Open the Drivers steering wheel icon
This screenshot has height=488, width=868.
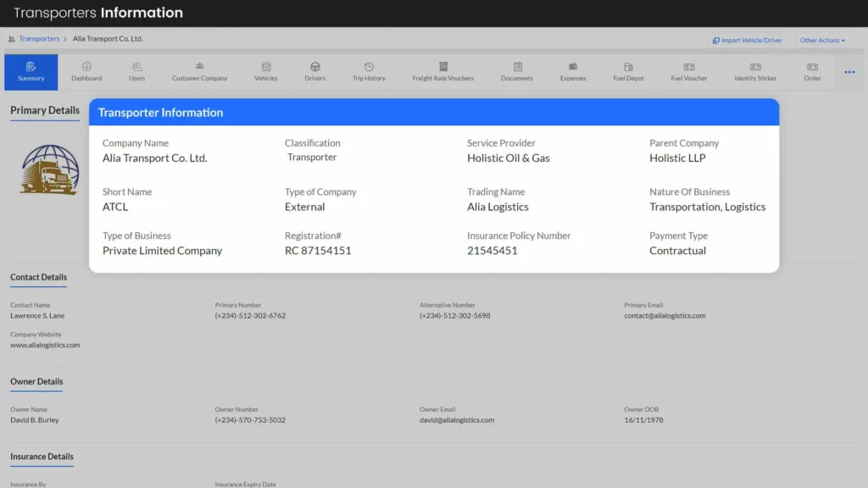314,67
